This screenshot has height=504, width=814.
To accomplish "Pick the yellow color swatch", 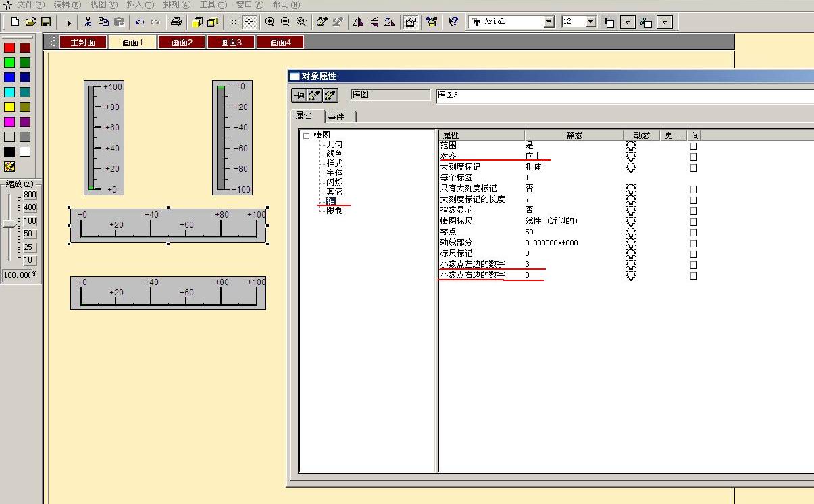I will click(9, 107).
